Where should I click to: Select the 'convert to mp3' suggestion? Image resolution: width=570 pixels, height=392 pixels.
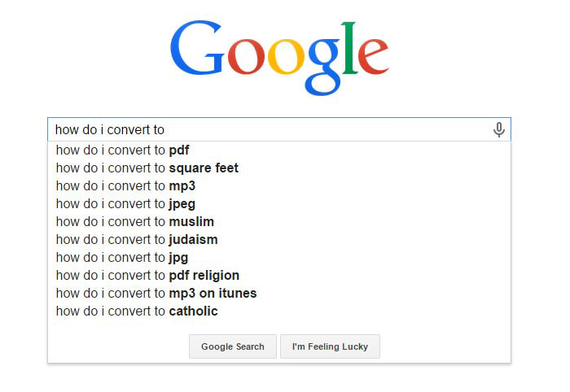[279, 186]
